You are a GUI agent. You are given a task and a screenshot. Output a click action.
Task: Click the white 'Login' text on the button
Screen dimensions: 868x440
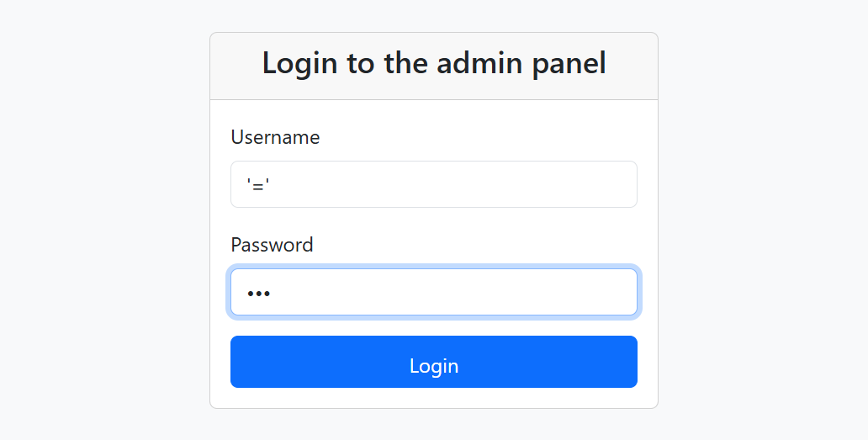tap(434, 366)
